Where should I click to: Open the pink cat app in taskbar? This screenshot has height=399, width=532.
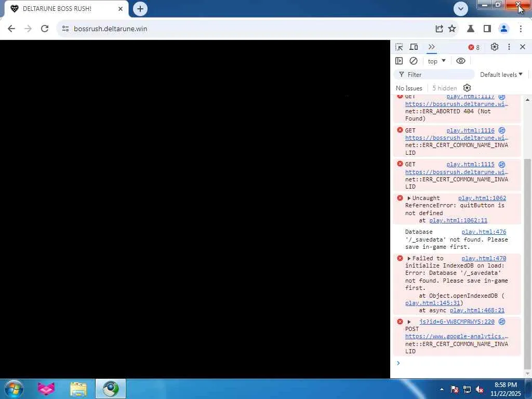[x=46, y=389]
